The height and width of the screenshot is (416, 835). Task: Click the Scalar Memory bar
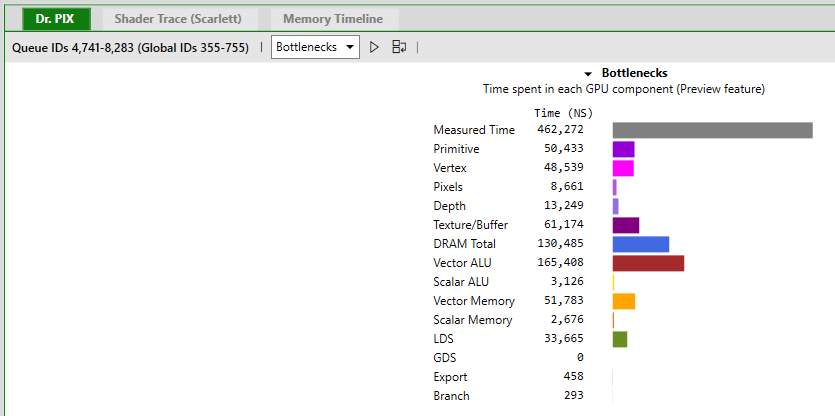613,320
